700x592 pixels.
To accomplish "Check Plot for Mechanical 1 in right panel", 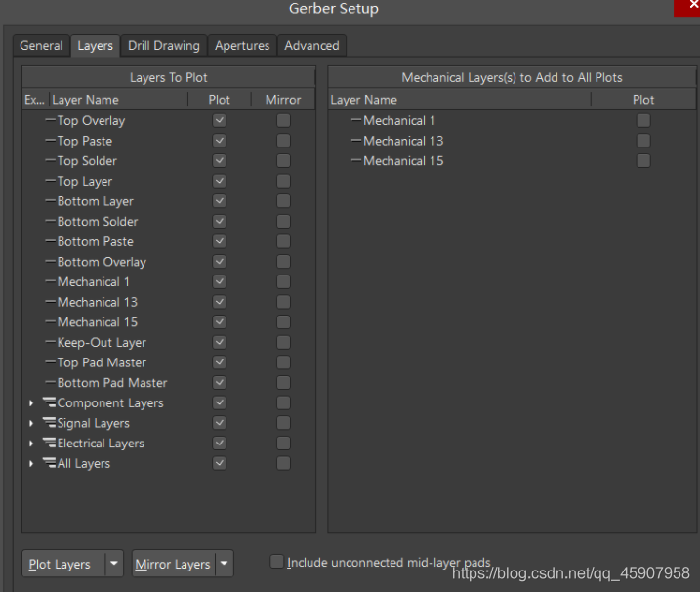I will [643, 120].
